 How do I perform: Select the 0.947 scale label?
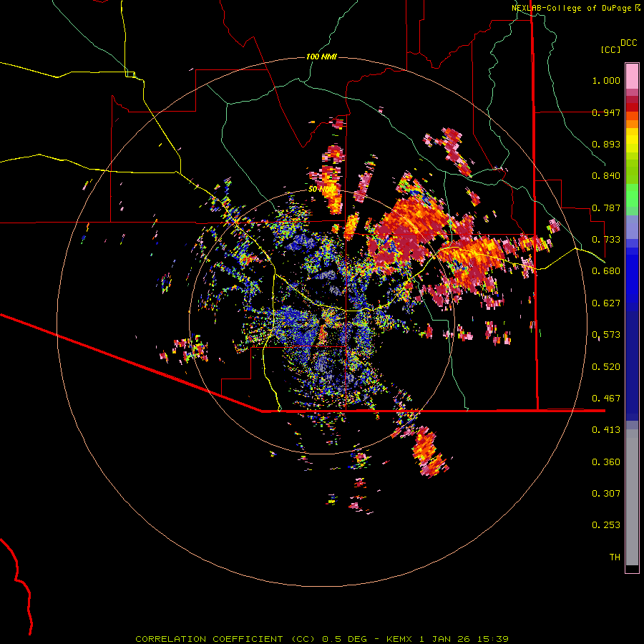(x=606, y=112)
